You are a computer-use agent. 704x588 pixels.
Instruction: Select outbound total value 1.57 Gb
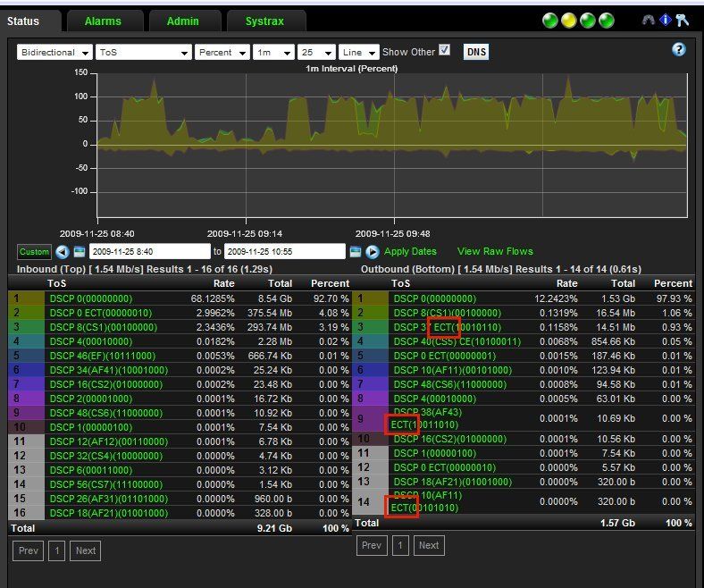tap(618, 523)
